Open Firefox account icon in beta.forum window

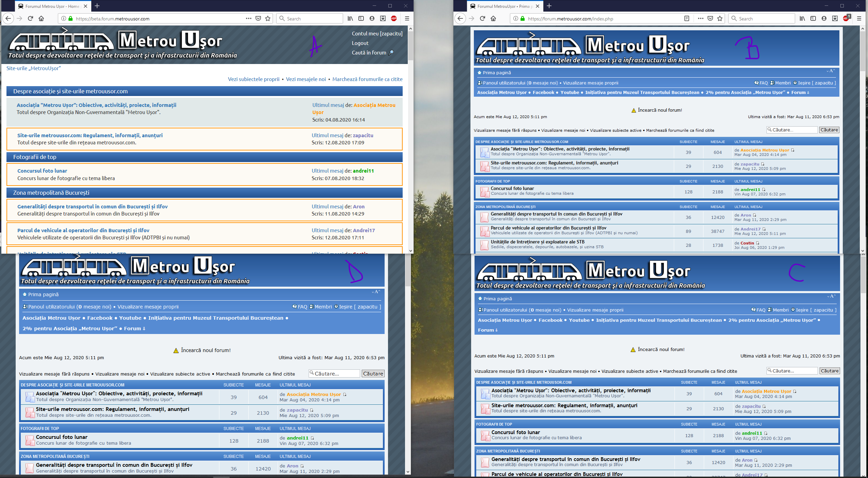372,18
